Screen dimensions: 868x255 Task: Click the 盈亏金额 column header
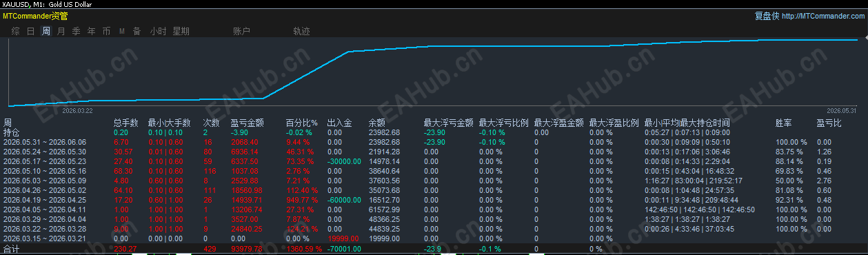247,123
